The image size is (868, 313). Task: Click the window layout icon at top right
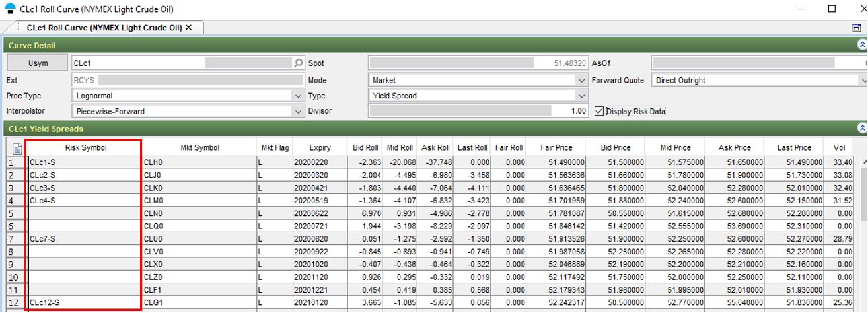tap(857, 28)
